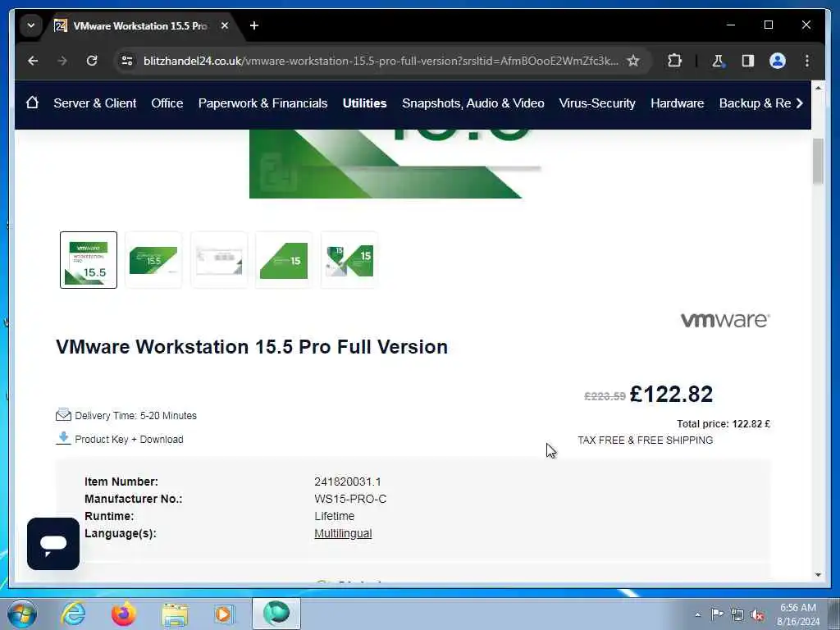Viewport: 840px width, 630px height.
Task: Close the VMware Workstation tab
Action: [x=225, y=25]
